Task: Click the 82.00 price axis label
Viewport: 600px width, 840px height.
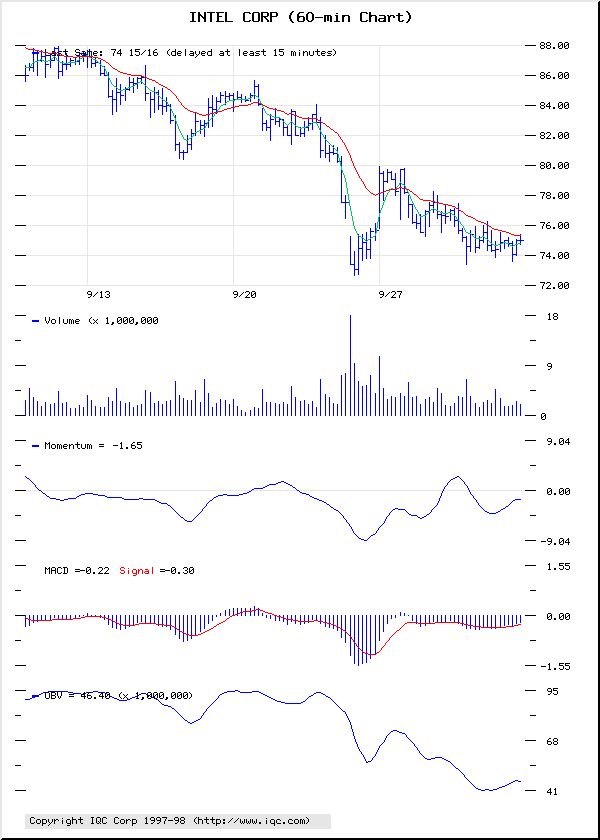Action: click(x=554, y=136)
